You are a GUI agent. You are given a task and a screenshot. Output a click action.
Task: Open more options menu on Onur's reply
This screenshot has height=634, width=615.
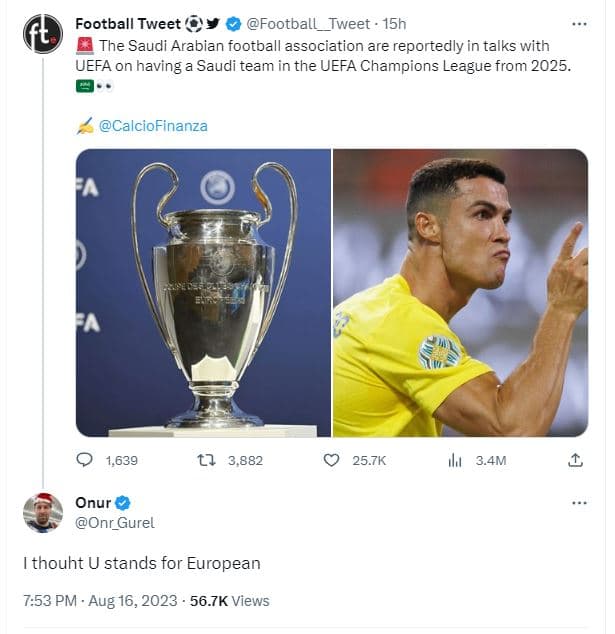tap(579, 503)
